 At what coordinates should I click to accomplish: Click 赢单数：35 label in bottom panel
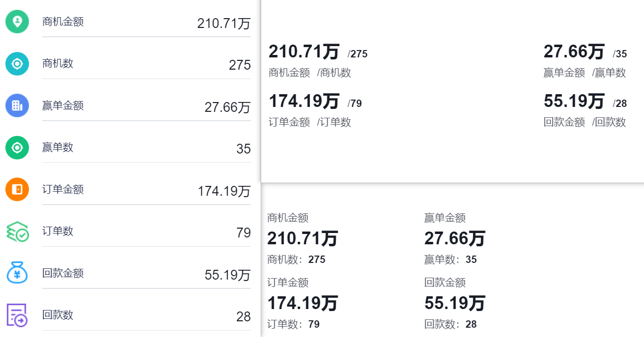(451, 259)
